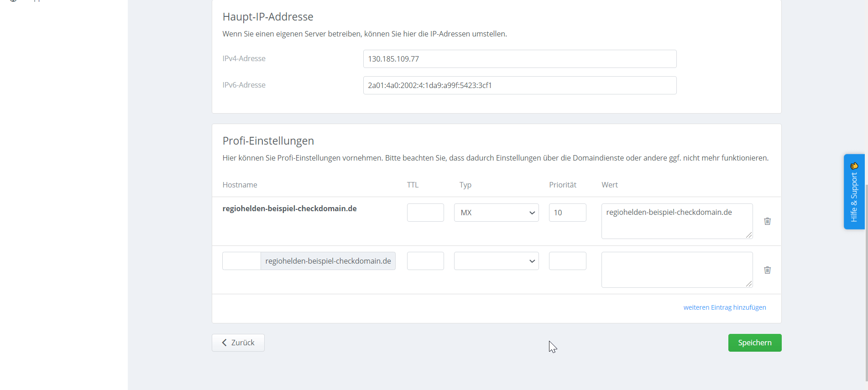
Task: Go back with the Zurück button
Action: click(238, 343)
